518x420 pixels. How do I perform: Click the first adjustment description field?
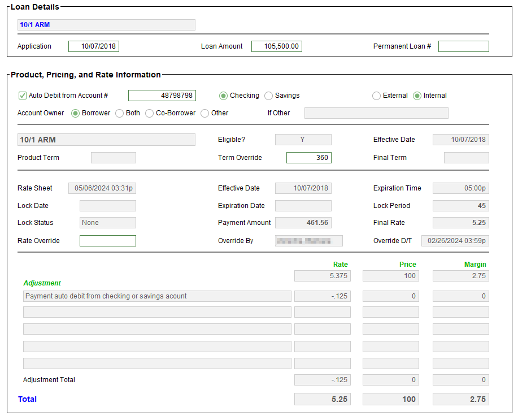point(157,296)
